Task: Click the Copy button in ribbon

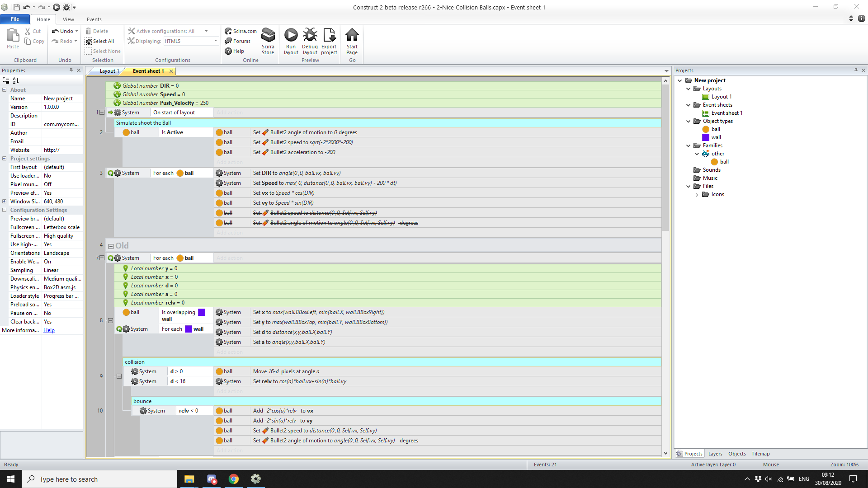Action: tap(35, 41)
